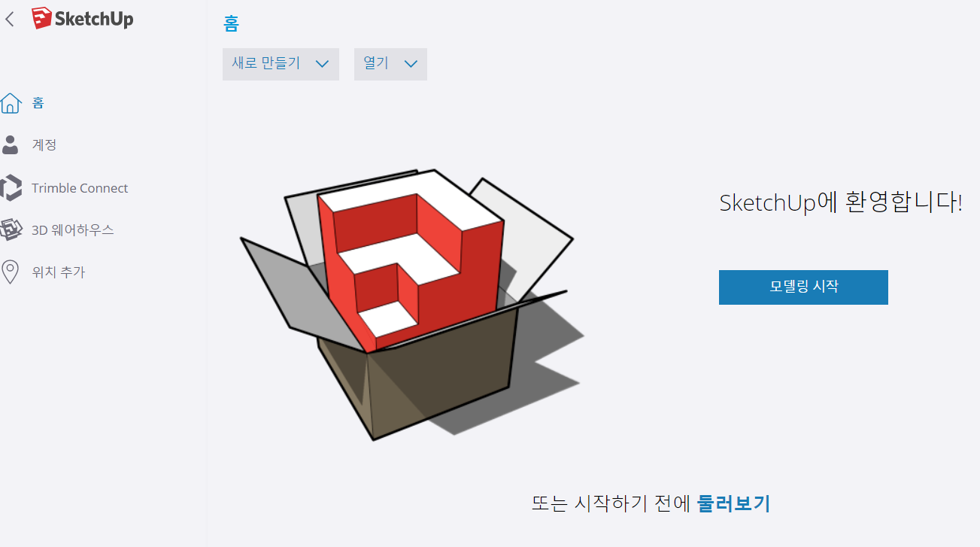The width and height of the screenshot is (980, 547).
Task: Follow the 둘러보기 link
Action: pyautogui.click(x=733, y=503)
